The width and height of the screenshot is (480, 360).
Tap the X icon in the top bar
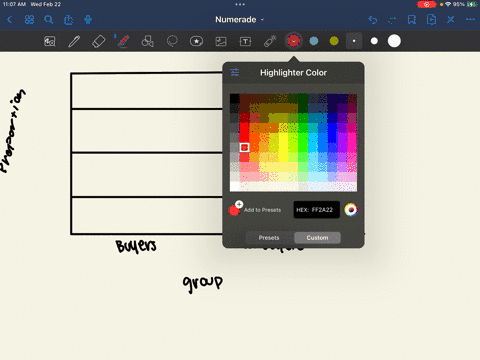451,20
